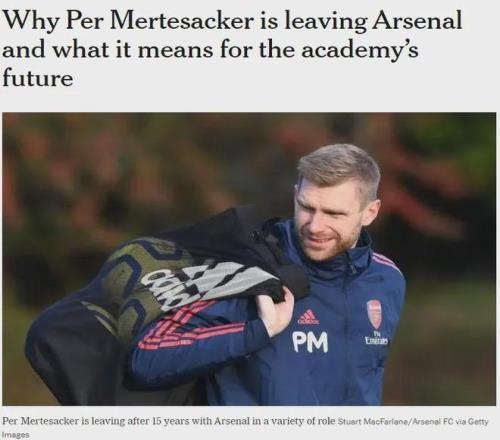Click the photo caption about 15 years
Viewport: 500px width, 440px height.
click(x=169, y=421)
